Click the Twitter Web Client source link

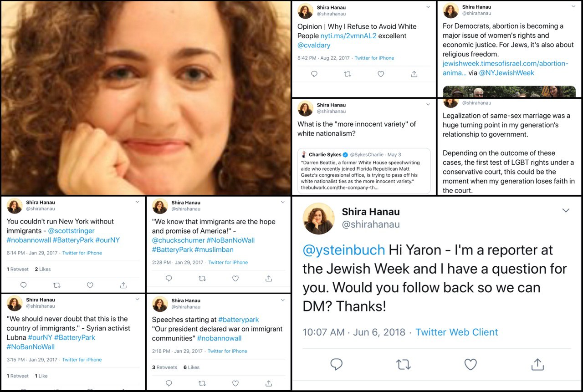click(456, 332)
